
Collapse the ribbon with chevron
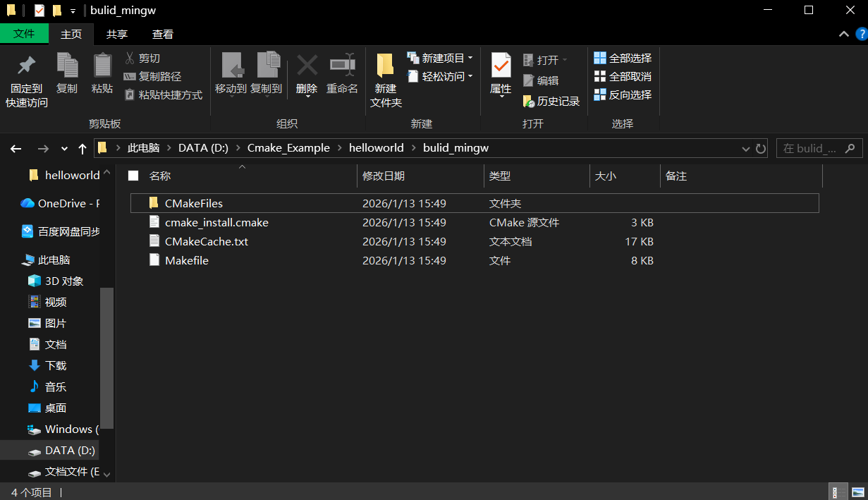coord(843,34)
